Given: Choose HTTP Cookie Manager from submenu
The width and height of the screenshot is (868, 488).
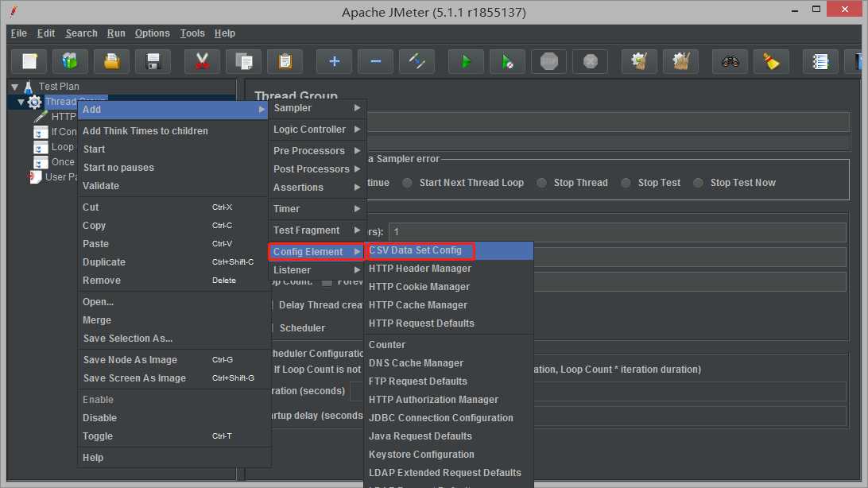Looking at the screenshot, I should (x=448, y=287).
